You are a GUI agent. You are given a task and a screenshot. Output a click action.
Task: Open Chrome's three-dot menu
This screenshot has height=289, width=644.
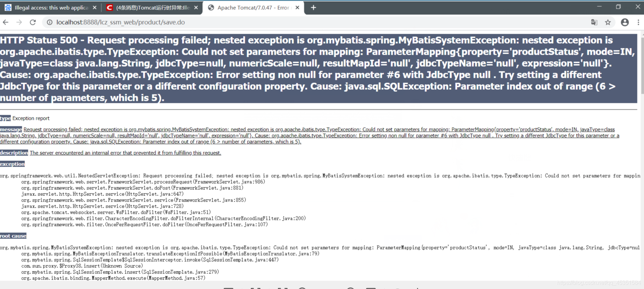click(638, 22)
